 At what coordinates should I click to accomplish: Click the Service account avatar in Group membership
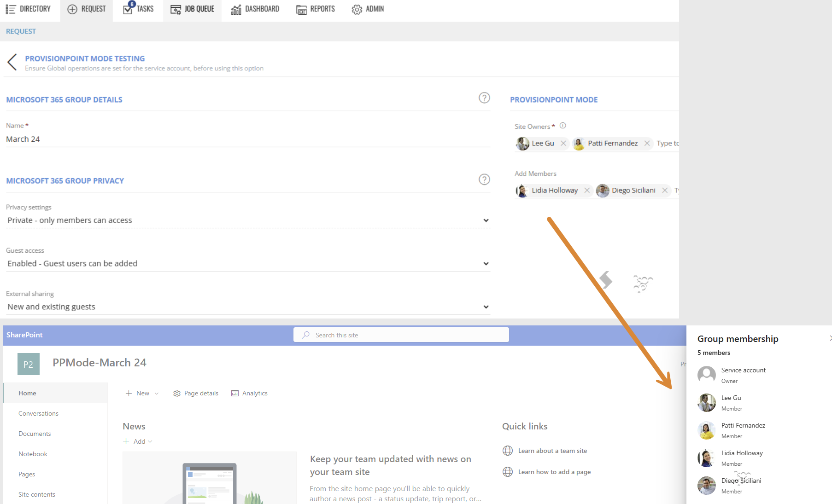click(707, 375)
